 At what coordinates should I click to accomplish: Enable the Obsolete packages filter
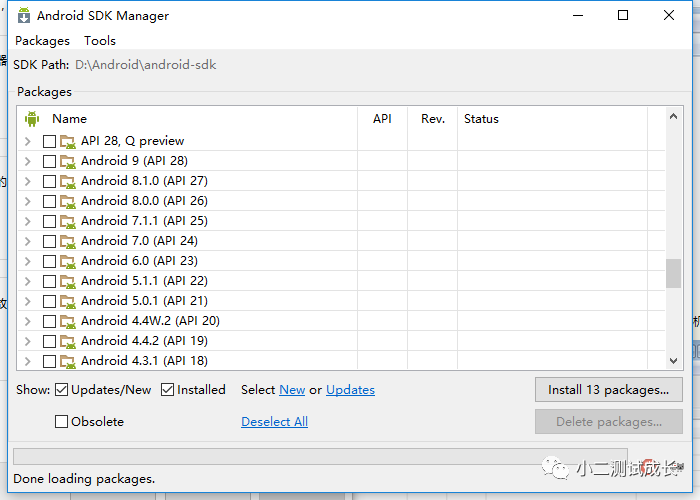(62, 421)
